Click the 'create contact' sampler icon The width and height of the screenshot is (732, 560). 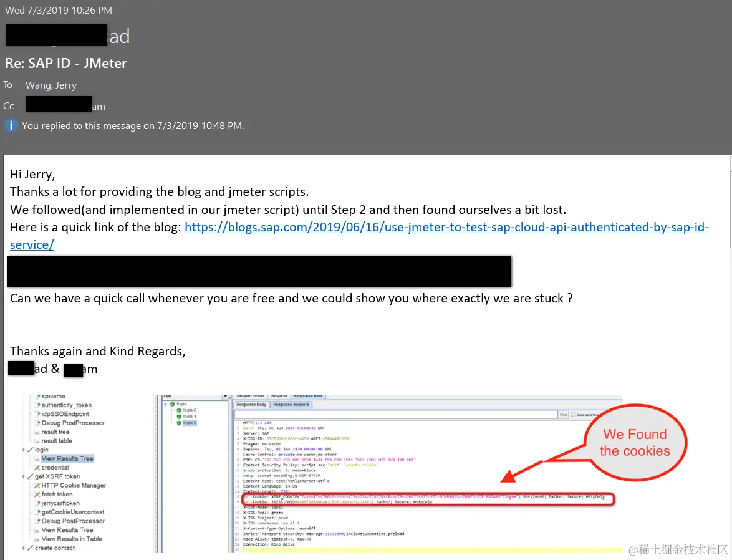31,548
